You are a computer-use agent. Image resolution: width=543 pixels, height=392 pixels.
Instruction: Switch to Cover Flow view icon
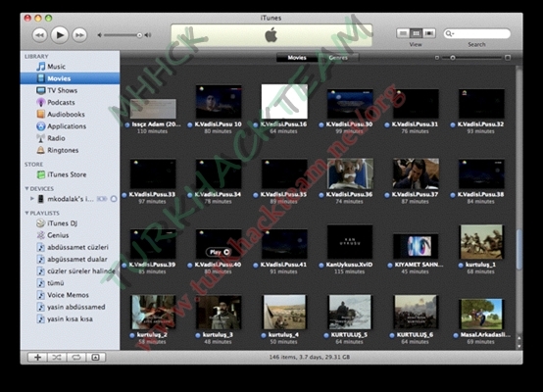429,33
